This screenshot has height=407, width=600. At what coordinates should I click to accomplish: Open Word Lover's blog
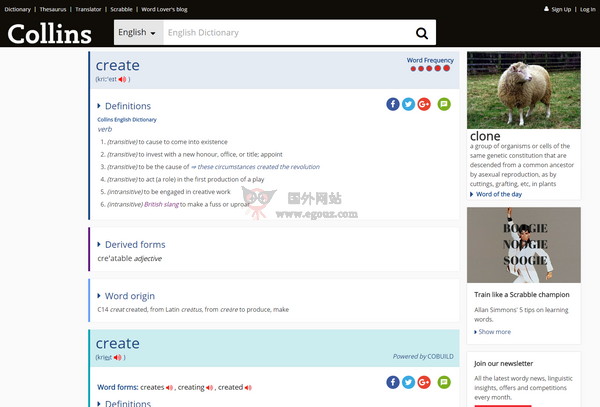click(x=164, y=9)
